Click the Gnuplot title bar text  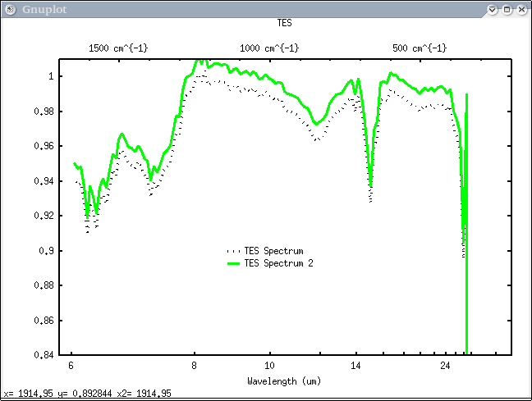point(44,10)
